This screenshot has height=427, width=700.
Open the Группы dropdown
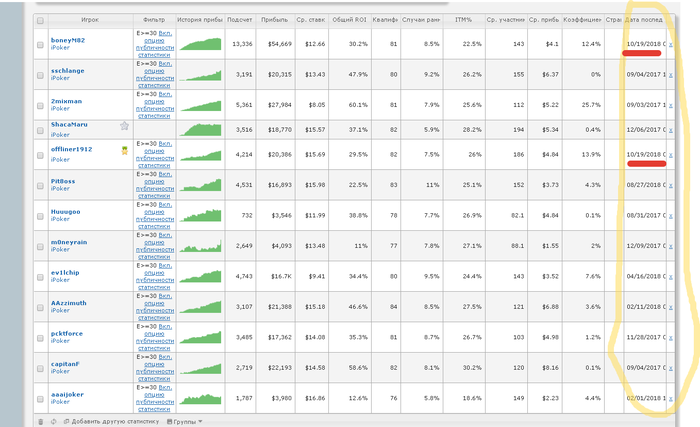(184, 422)
